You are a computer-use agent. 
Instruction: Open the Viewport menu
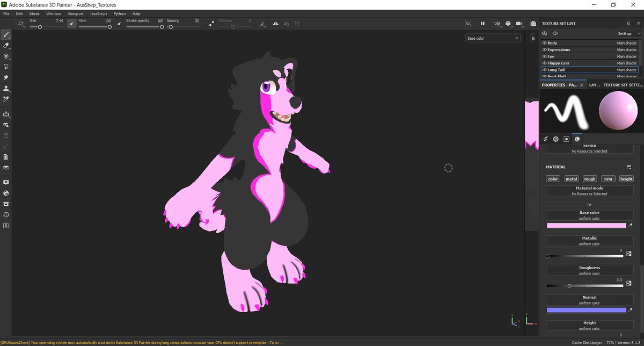pyautogui.click(x=75, y=13)
